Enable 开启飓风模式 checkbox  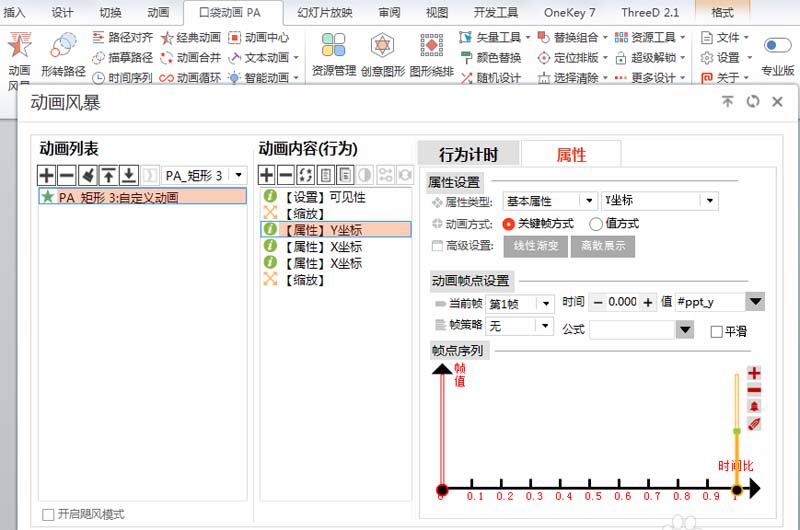point(48,515)
